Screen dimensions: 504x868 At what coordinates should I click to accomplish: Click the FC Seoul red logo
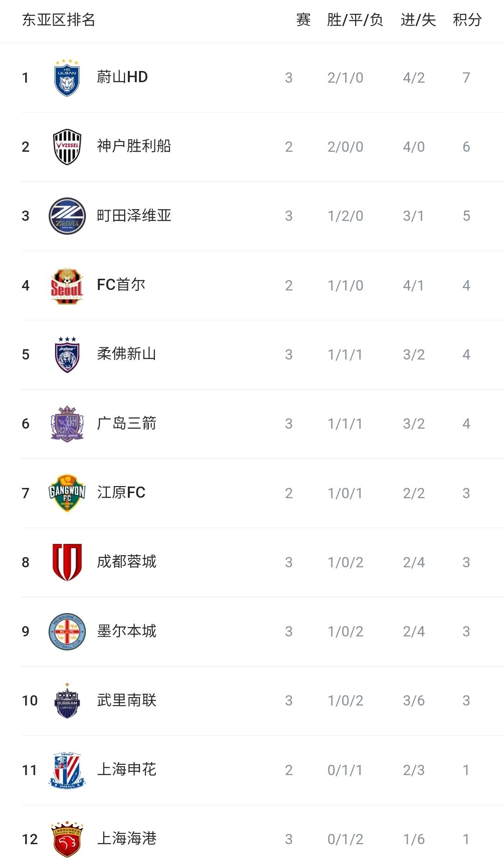tap(67, 286)
